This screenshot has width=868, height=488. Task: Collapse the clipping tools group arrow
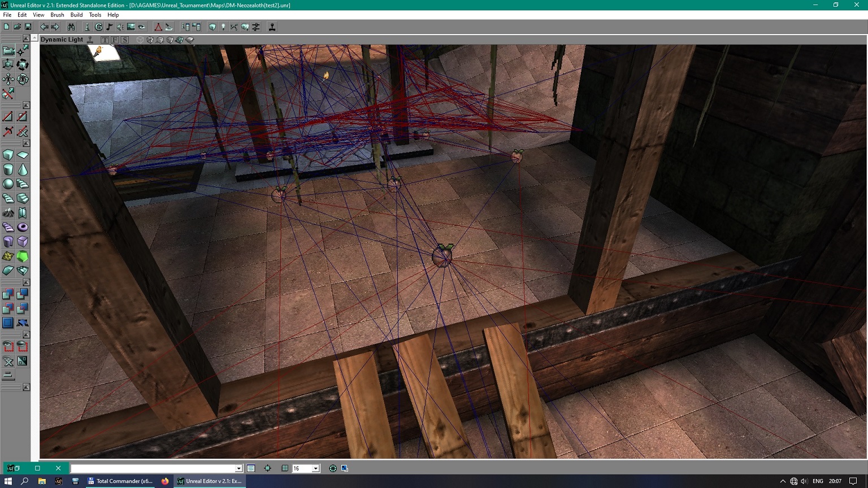click(x=26, y=105)
